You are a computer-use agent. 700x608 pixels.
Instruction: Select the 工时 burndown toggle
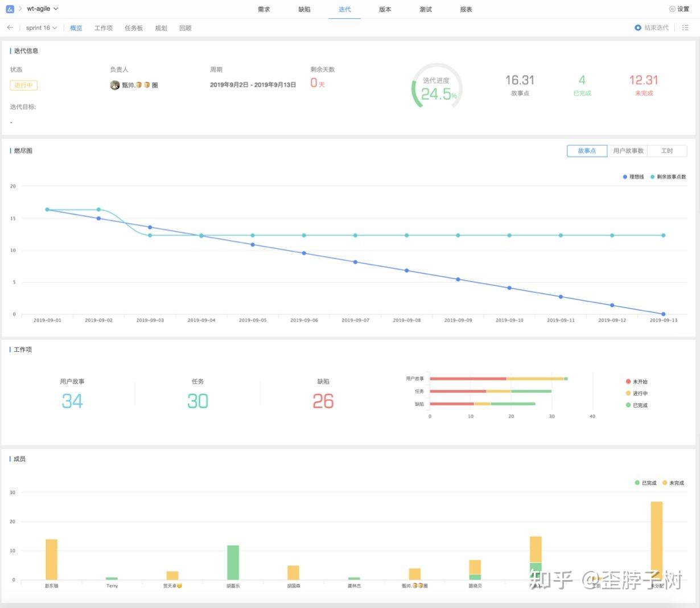point(667,151)
